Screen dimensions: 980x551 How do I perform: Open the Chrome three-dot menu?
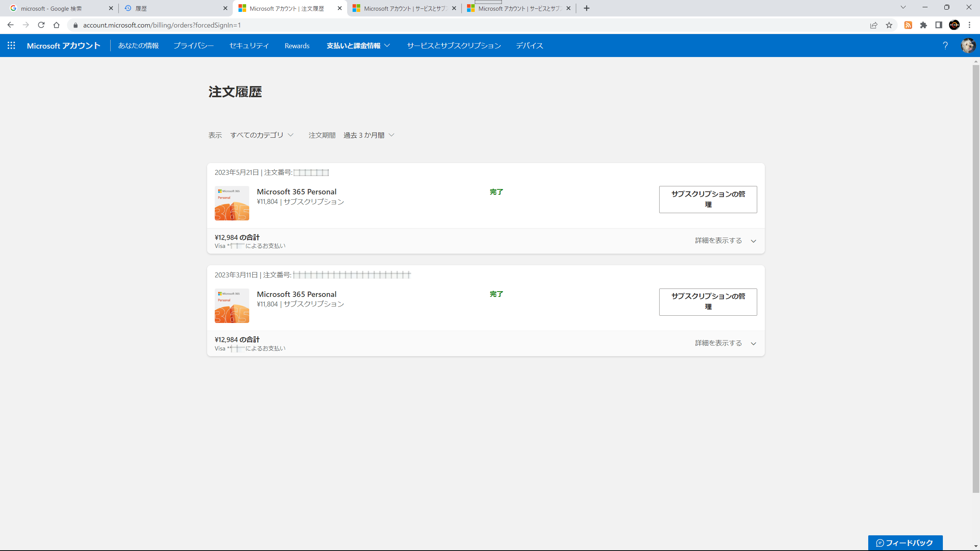coord(970,25)
